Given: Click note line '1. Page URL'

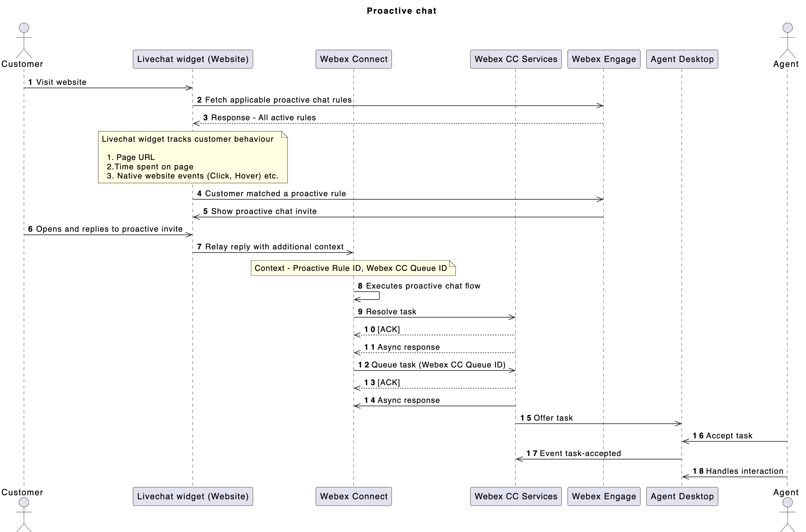Looking at the screenshot, I should [x=131, y=157].
